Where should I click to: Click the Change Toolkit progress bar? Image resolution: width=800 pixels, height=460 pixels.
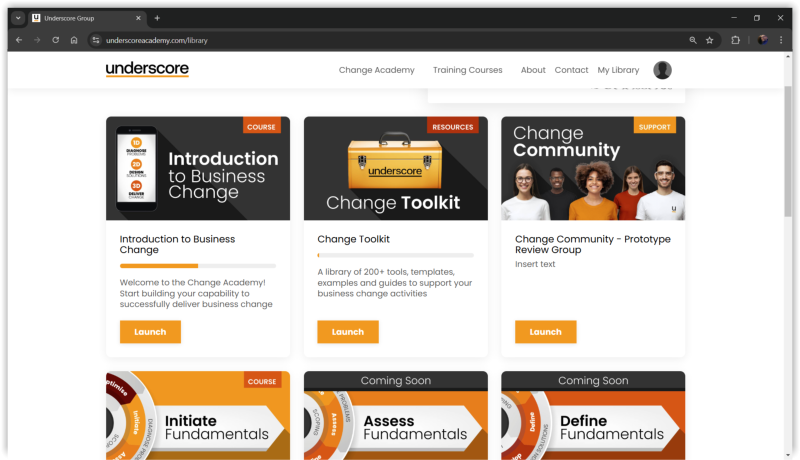point(395,255)
